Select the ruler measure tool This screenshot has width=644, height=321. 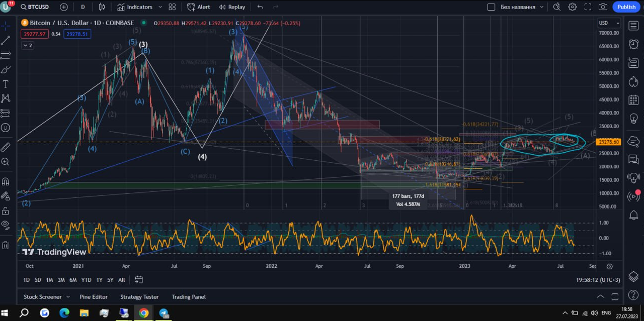(x=6, y=147)
